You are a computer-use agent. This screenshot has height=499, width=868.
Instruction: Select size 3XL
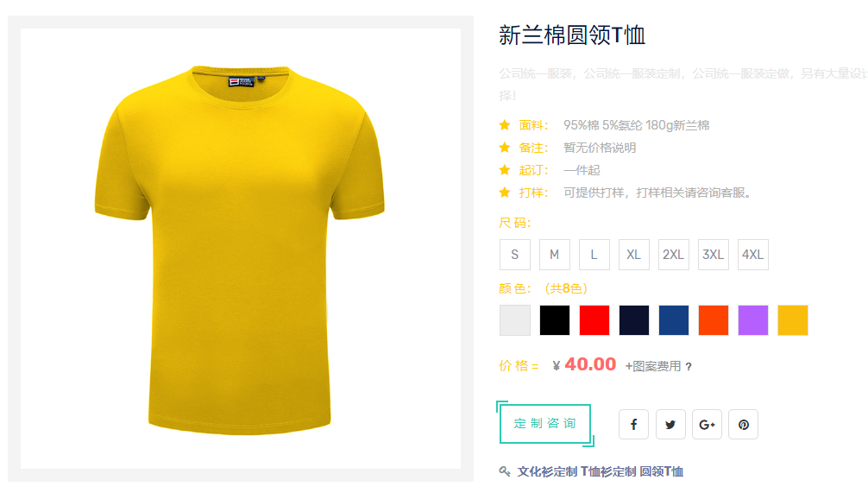pyautogui.click(x=713, y=255)
